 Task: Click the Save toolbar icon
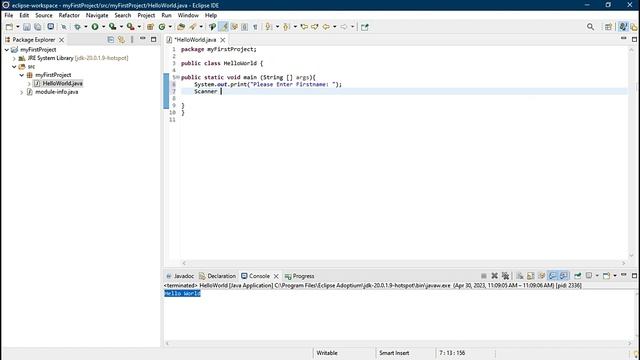(27, 27)
